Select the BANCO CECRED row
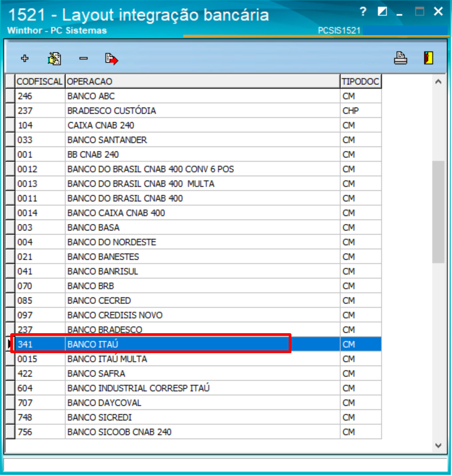Screen dimensions: 452x476 click(193, 300)
